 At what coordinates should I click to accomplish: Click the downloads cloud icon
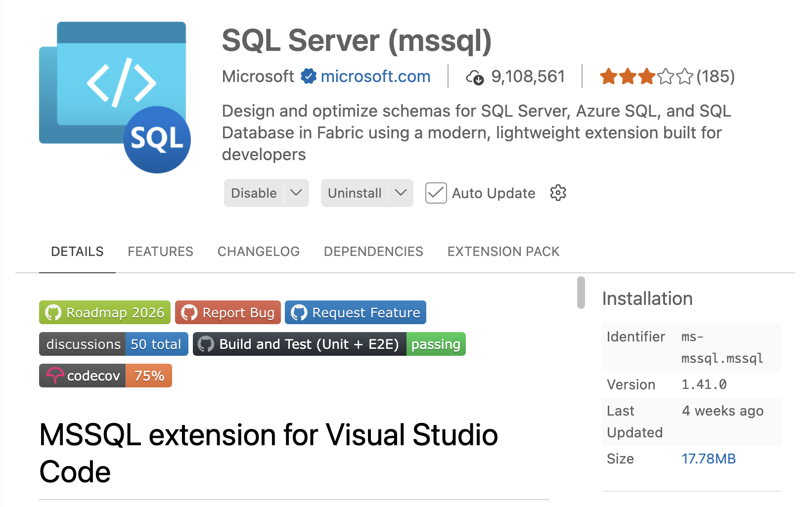475,77
